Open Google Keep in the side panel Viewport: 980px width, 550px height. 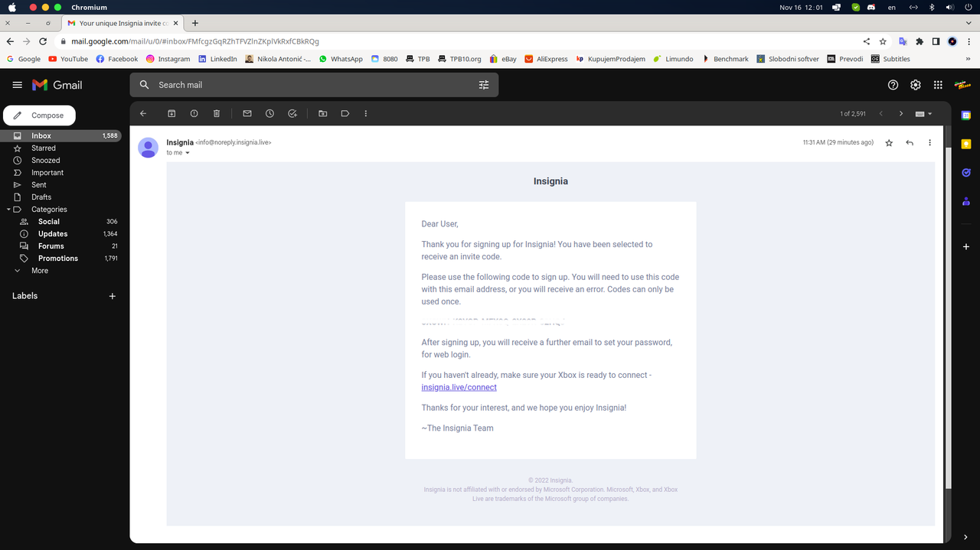(x=966, y=144)
